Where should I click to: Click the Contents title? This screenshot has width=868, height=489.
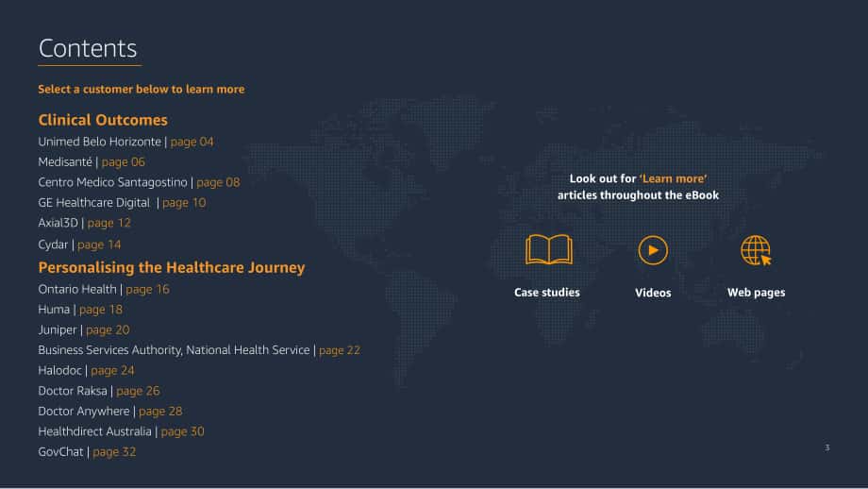pos(88,49)
